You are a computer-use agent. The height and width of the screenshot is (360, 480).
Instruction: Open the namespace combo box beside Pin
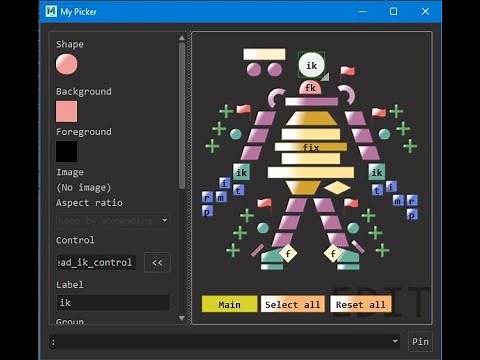click(x=224, y=341)
